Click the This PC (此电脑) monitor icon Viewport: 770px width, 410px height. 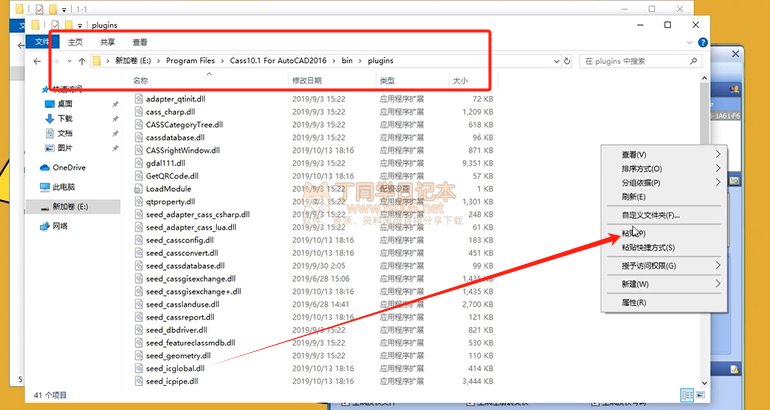point(45,187)
